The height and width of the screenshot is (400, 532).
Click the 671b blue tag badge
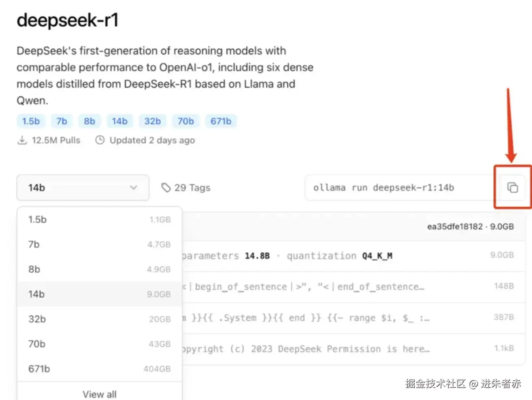click(x=221, y=121)
